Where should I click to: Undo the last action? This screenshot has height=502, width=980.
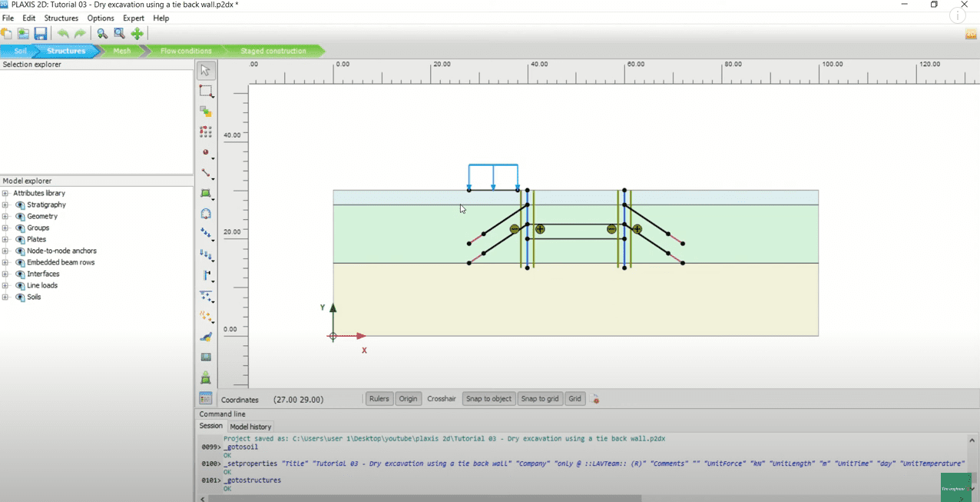tap(63, 33)
